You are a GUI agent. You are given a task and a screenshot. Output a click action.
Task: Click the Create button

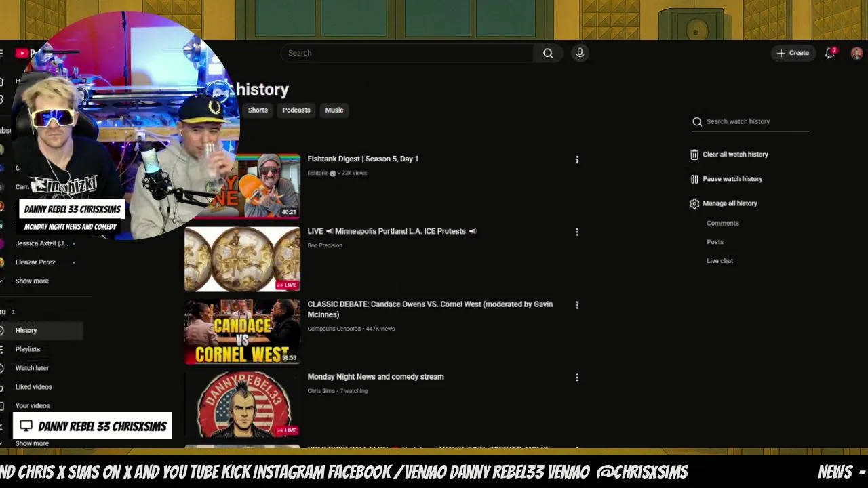[x=793, y=53]
